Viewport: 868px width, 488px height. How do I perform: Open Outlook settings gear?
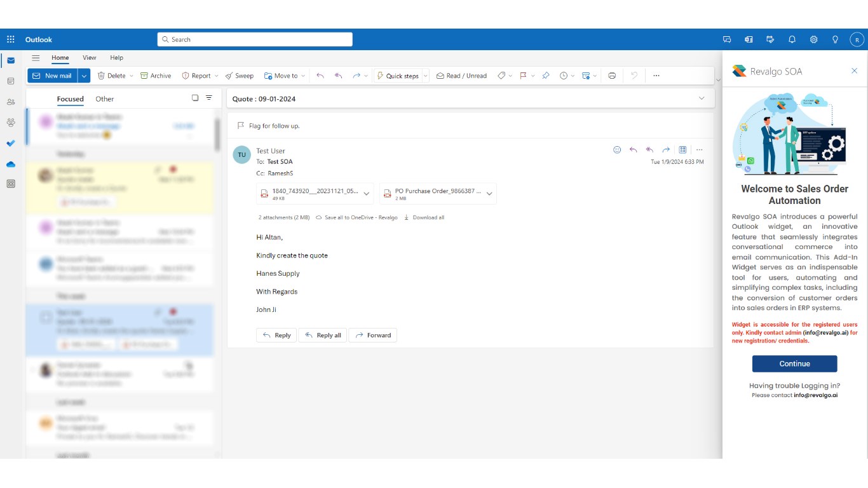point(813,39)
